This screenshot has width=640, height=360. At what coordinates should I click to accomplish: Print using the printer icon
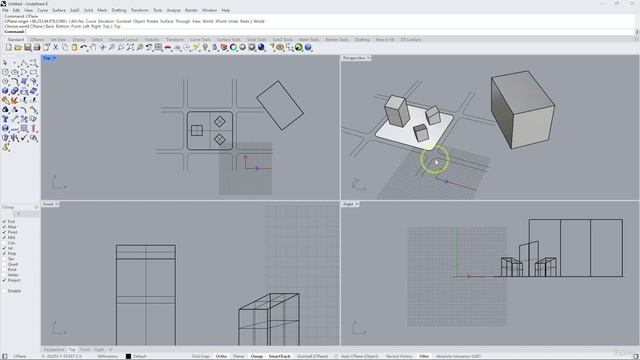(37, 47)
